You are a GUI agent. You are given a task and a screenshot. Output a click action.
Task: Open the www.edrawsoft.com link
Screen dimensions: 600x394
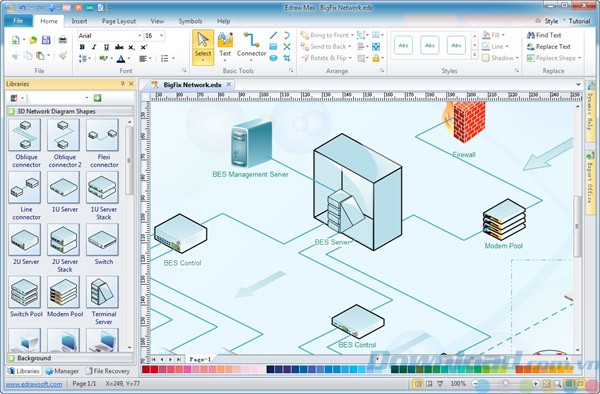point(34,384)
